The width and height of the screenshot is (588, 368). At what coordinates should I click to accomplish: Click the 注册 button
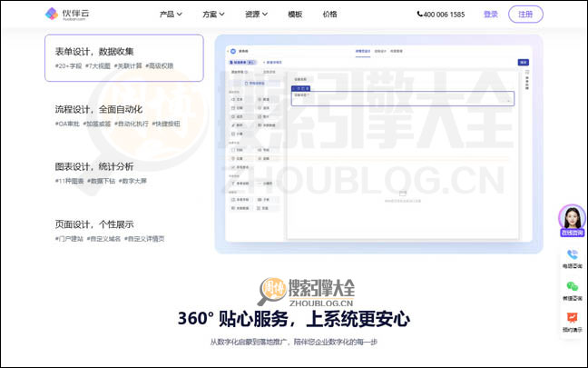pyautogui.click(x=525, y=15)
